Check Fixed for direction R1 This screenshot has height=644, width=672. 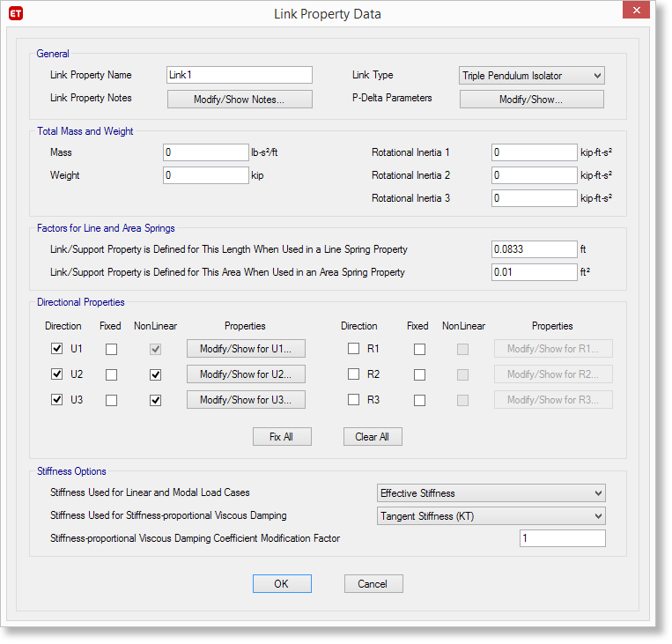tap(419, 350)
